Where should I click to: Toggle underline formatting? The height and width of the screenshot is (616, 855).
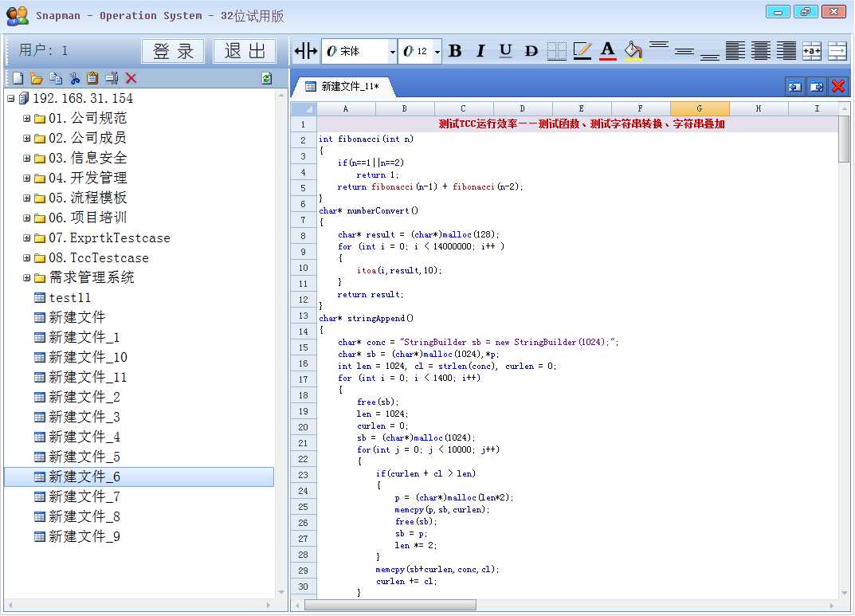click(505, 51)
